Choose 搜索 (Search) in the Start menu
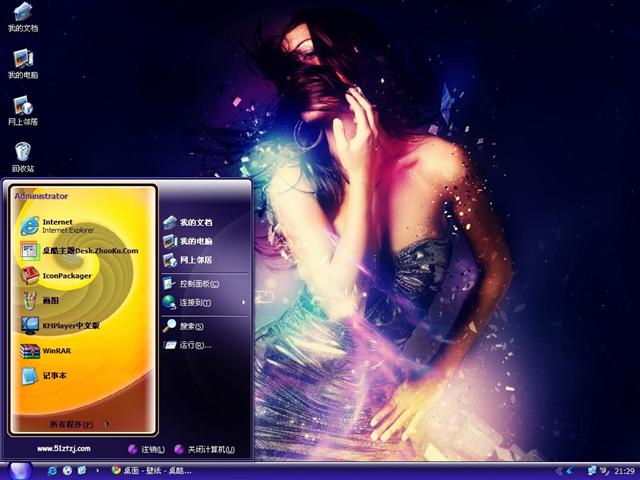The height and width of the screenshot is (480, 640). (x=190, y=326)
